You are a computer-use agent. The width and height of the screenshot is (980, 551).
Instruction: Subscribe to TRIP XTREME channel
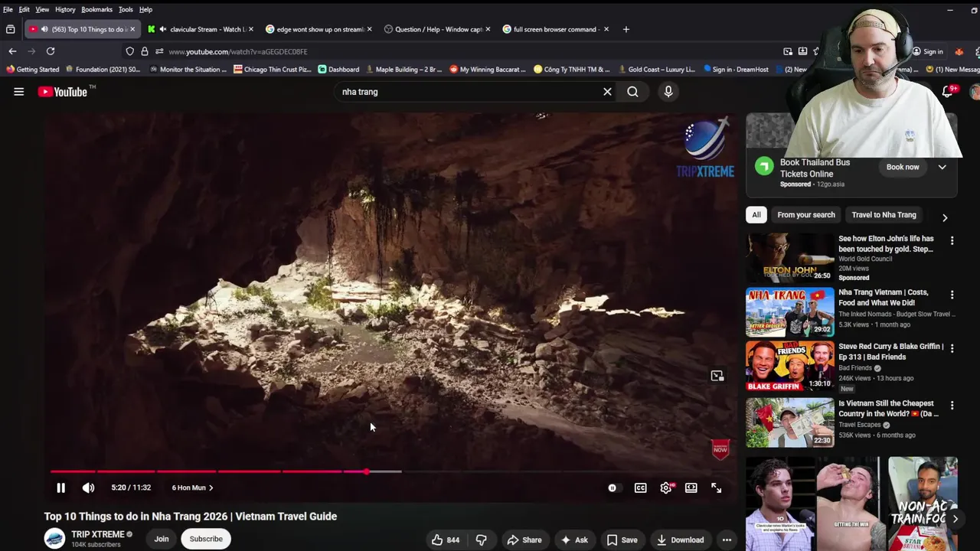[206, 539]
